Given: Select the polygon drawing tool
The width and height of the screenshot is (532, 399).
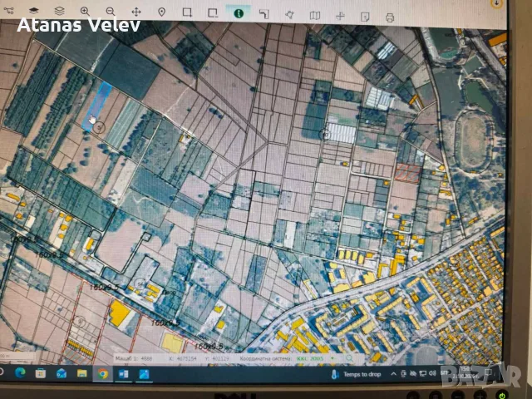Looking at the screenshot, I should 289,15.
